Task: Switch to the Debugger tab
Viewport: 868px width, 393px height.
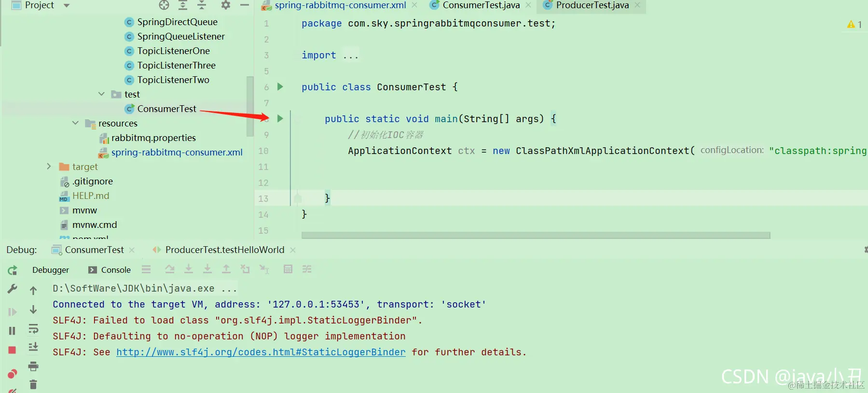Action: 51,270
